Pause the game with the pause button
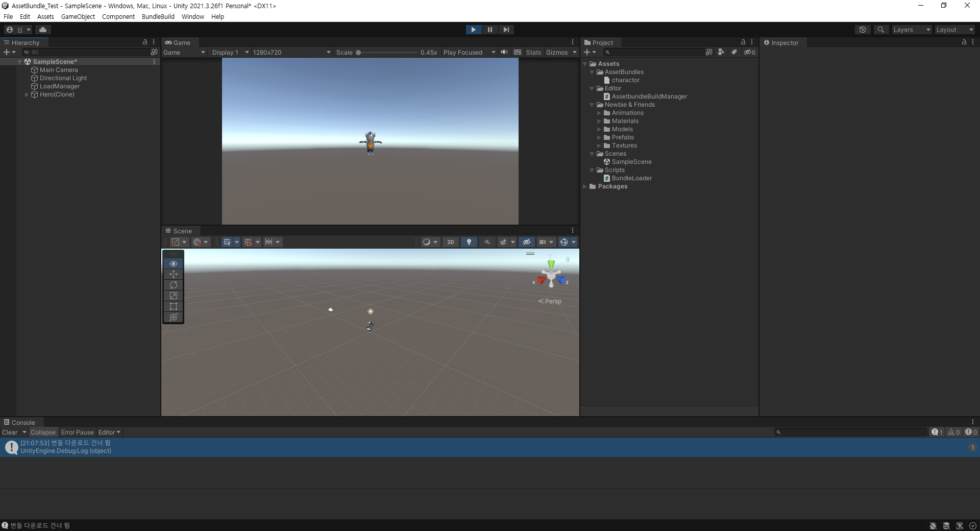Screen dimensions: 980x531 (489, 30)
